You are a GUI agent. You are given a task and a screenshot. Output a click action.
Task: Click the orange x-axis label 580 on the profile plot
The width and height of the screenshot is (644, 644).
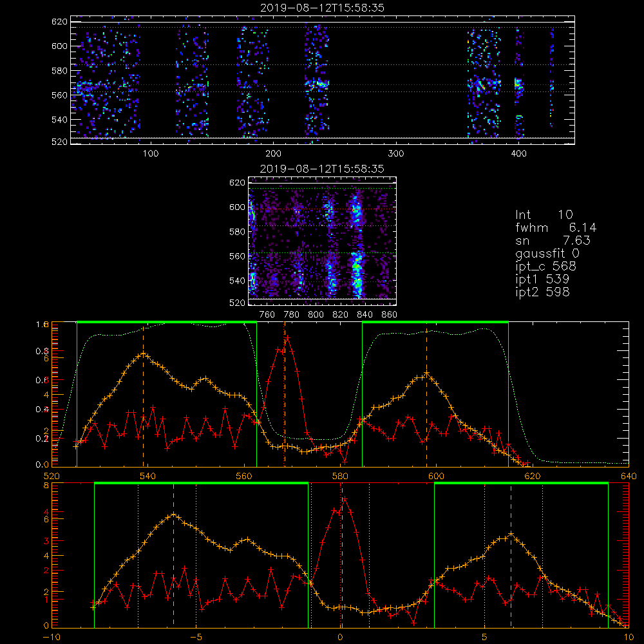[x=340, y=477]
